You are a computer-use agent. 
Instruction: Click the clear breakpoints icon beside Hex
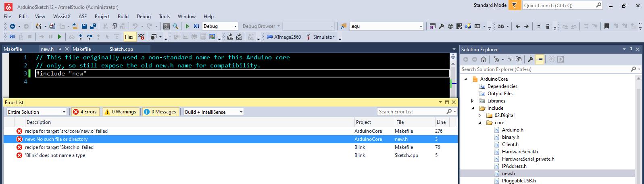141,37
